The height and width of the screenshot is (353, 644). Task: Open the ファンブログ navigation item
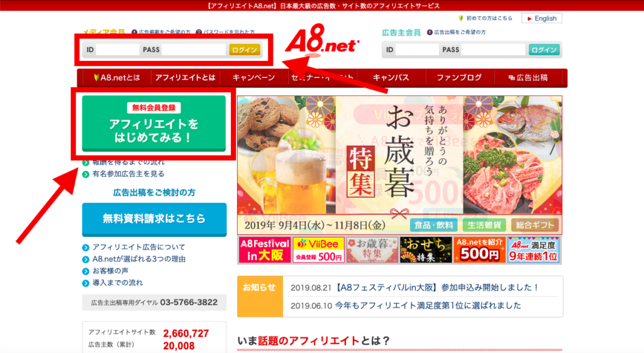[x=459, y=77]
